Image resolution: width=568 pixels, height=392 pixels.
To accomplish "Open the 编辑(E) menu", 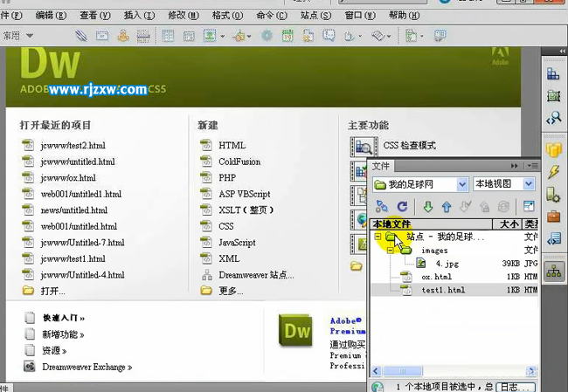I will coord(51,16).
